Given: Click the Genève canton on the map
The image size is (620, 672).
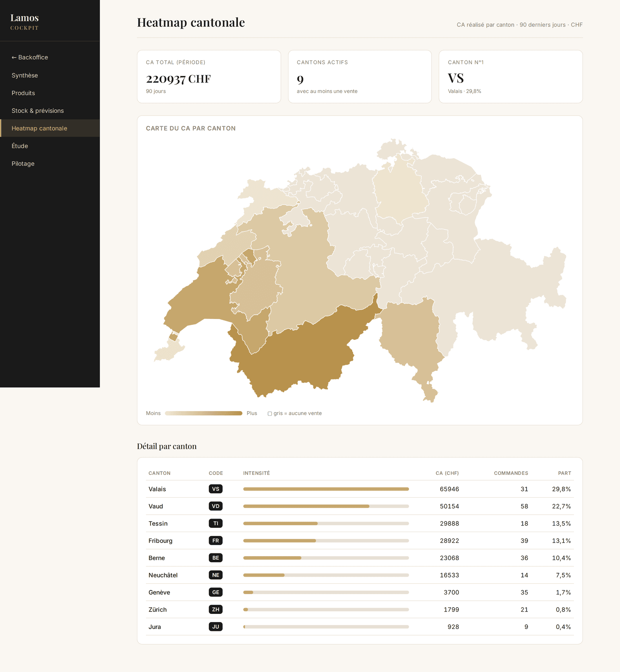Looking at the screenshot, I should point(169,351).
